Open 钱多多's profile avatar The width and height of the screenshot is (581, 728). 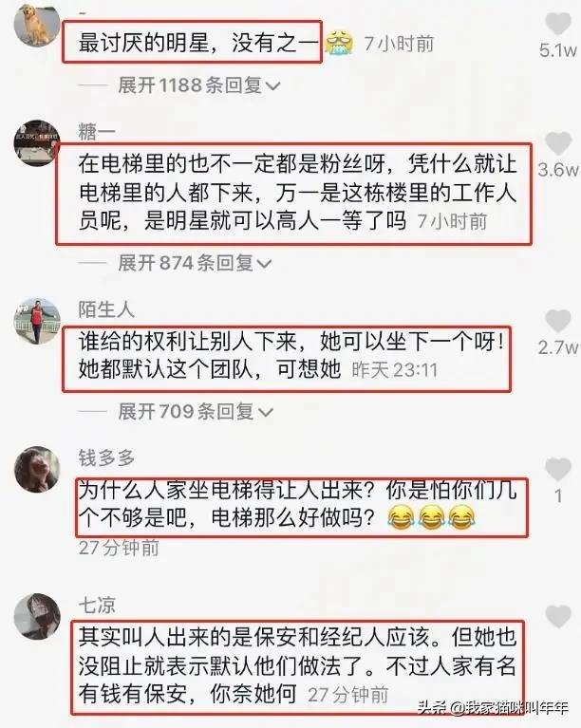pos(37,469)
